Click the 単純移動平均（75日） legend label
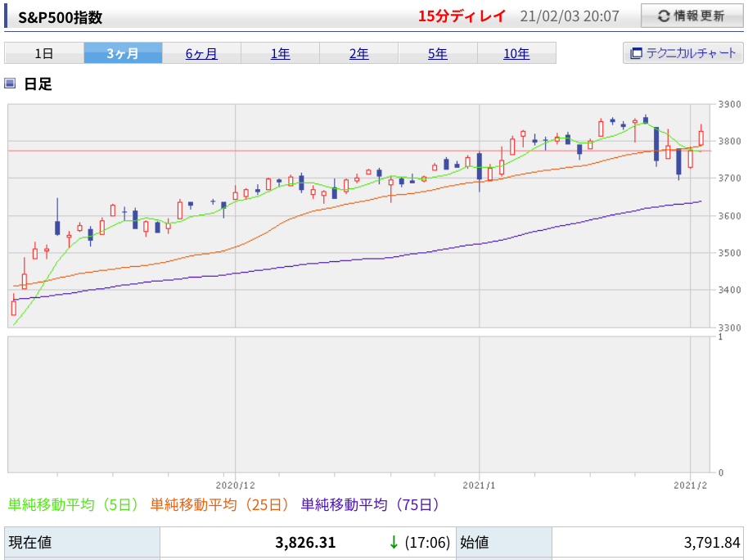The width and height of the screenshot is (748, 560). 370,504
